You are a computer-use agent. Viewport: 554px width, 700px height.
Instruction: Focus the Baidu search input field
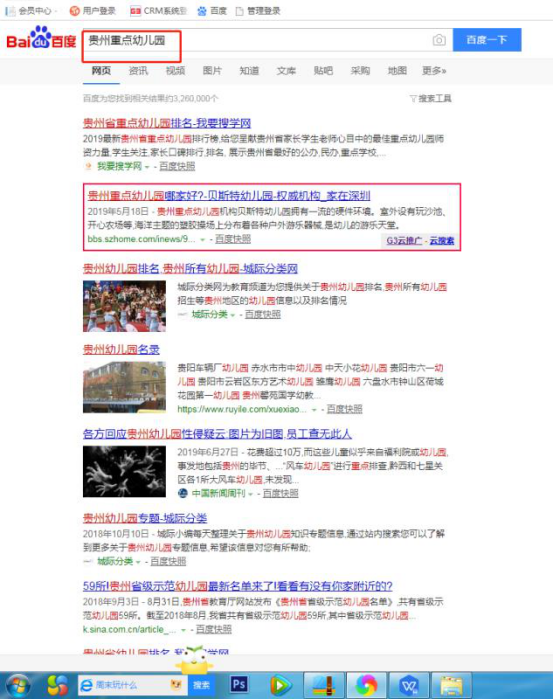tap(257, 40)
